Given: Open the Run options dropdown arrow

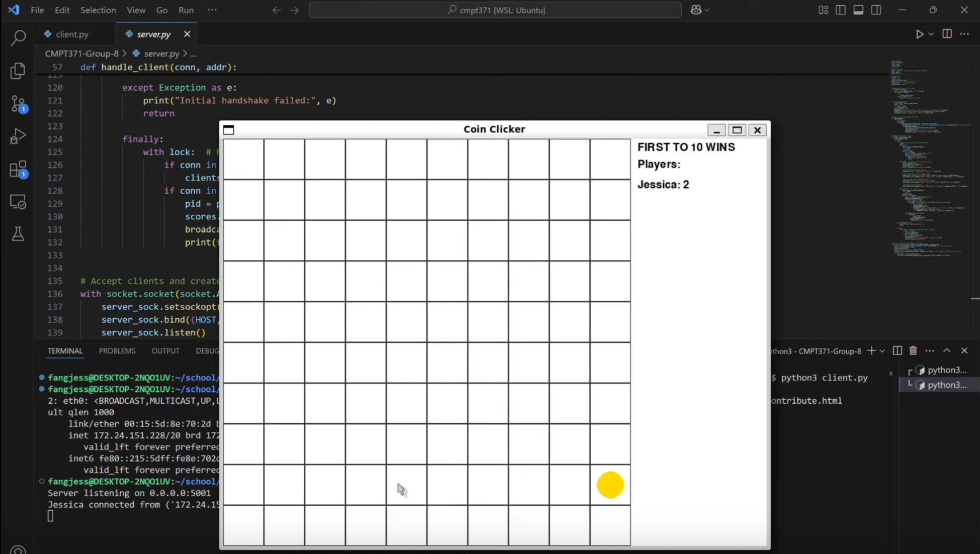Looking at the screenshot, I should tap(931, 34).
